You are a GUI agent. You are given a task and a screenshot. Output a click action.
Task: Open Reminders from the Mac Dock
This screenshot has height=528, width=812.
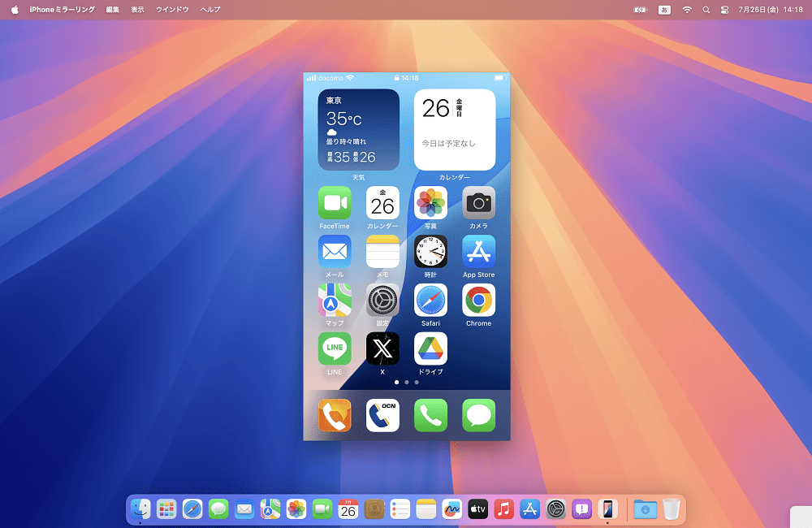click(400, 509)
